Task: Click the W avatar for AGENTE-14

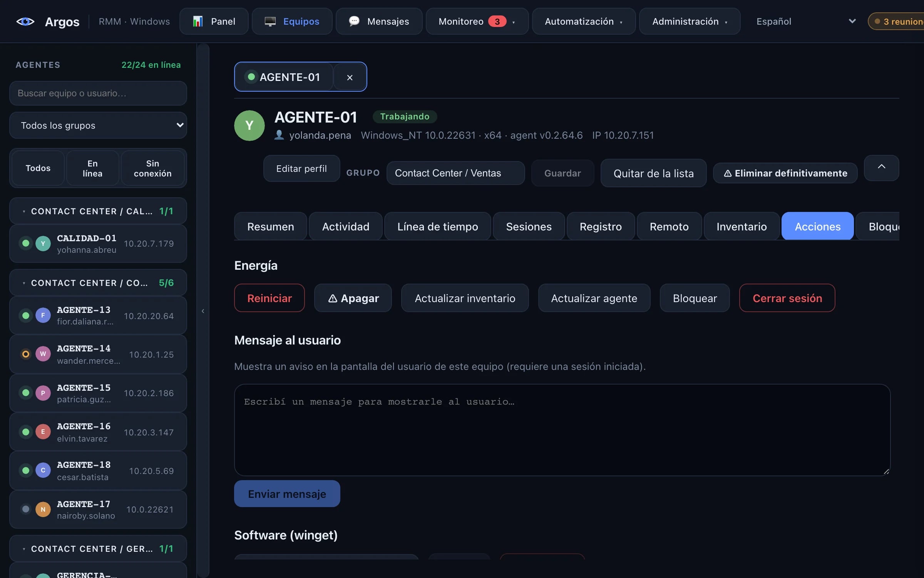Action: 43,354
